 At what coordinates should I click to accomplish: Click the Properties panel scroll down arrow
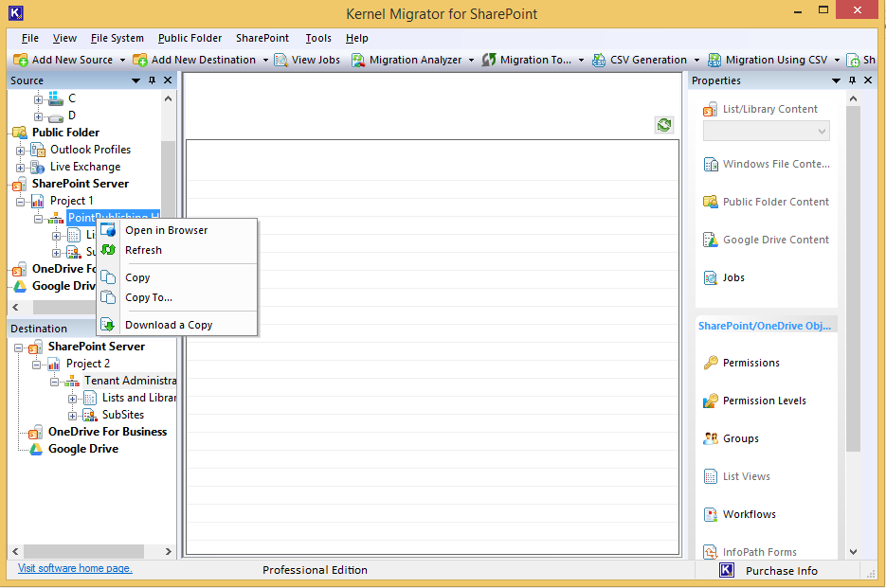853,552
